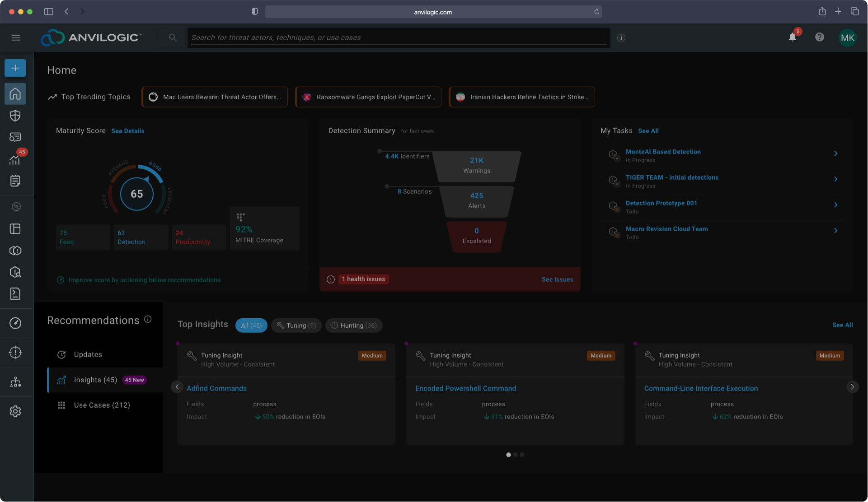868x502 pixels.
Task: Open the shield detection icon in sidebar
Action: pos(15,115)
